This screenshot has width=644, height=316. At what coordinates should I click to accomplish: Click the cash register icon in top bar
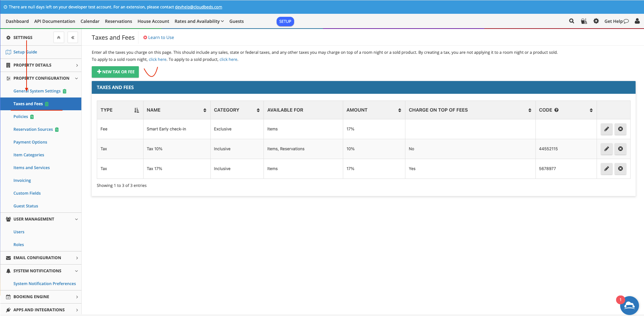click(x=584, y=21)
